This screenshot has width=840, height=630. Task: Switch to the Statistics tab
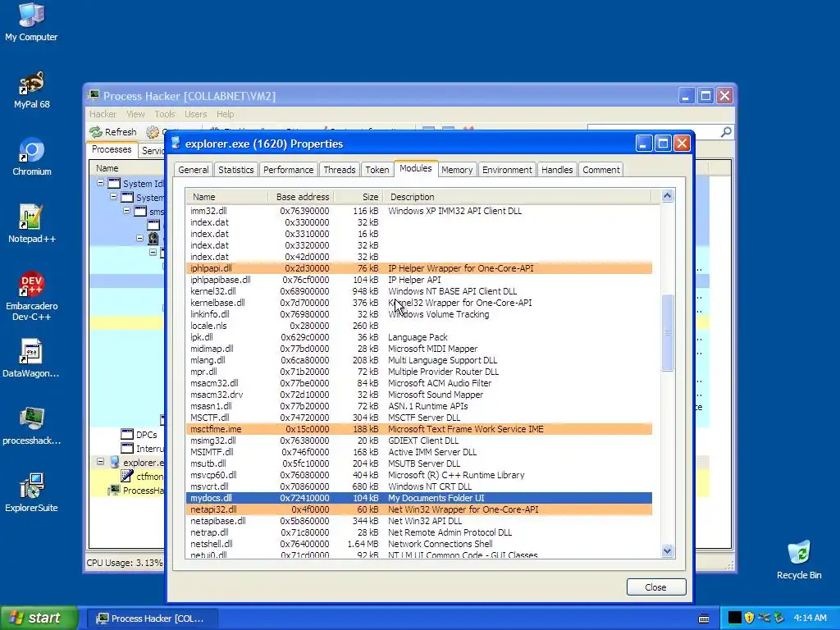235,170
